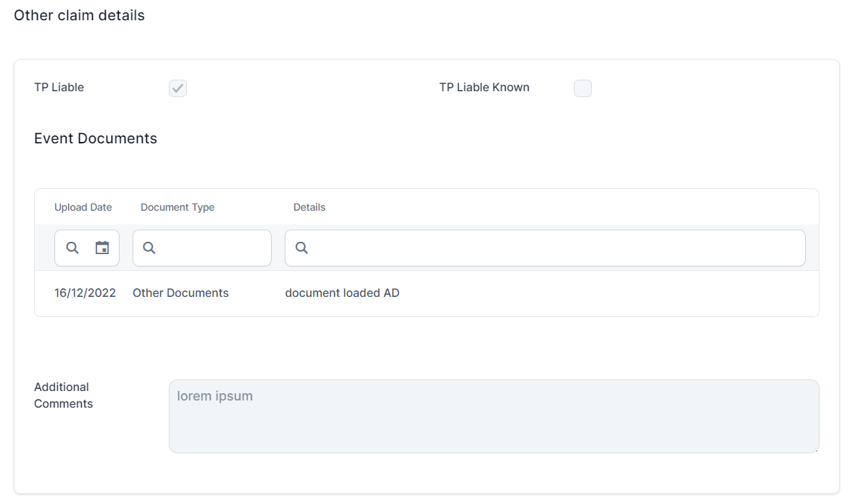Enable the TP Liable Known checkbox

[x=583, y=88]
